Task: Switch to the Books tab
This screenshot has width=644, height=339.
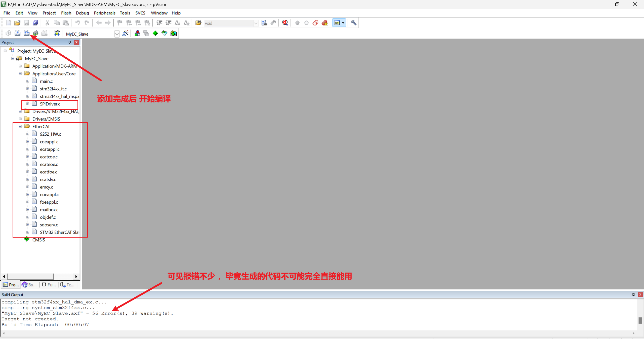Action: [x=30, y=285]
